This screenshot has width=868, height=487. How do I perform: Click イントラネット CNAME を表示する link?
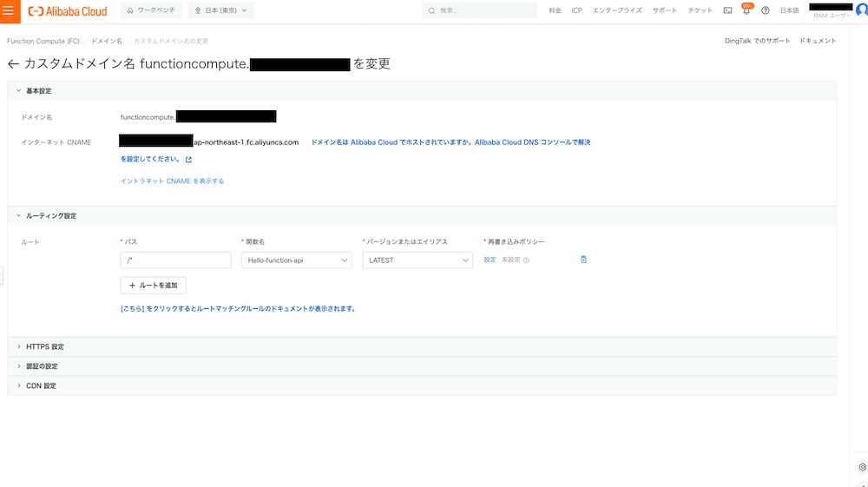[x=172, y=181]
